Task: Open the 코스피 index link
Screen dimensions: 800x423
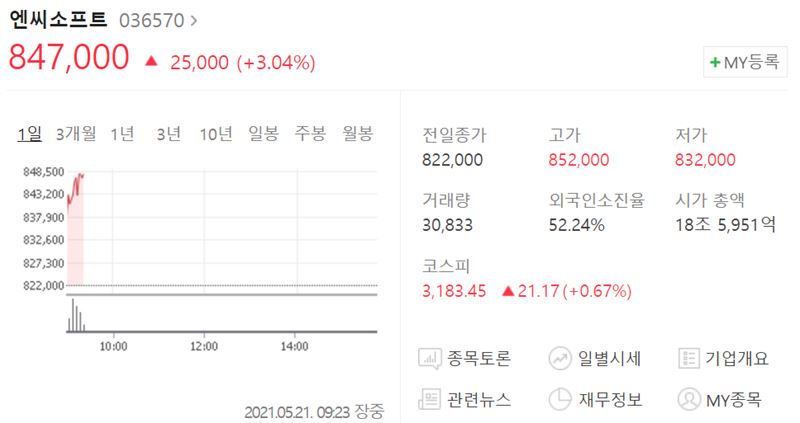Action: (x=446, y=266)
